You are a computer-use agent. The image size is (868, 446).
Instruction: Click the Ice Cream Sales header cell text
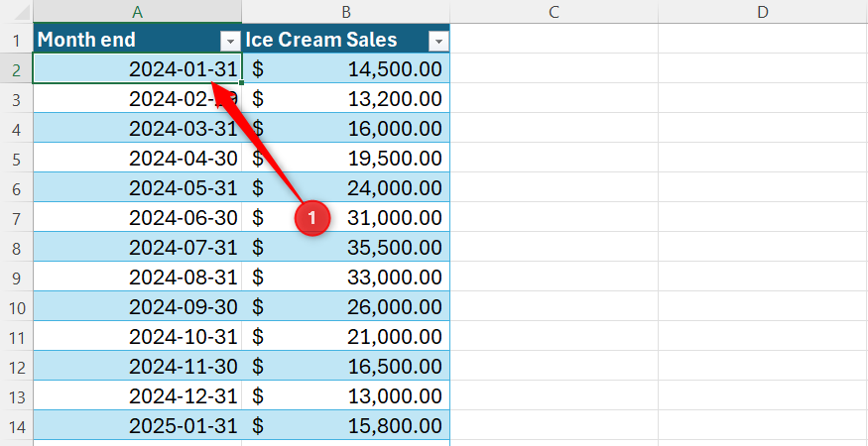pos(321,40)
